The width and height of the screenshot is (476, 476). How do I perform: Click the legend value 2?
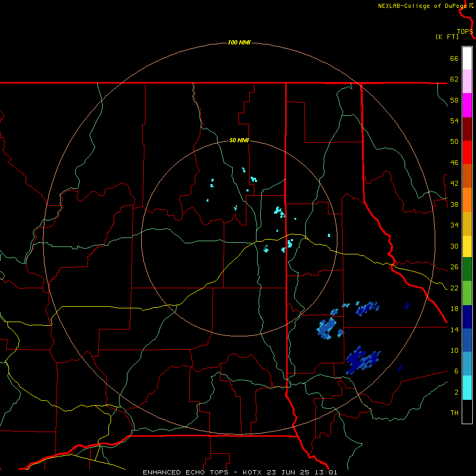pyautogui.click(x=456, y=392)
